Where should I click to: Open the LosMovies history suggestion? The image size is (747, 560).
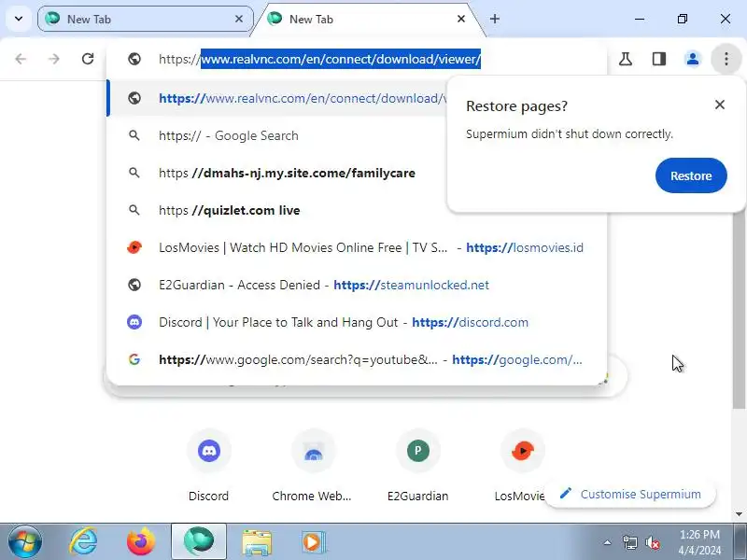pyautogui.click(x=357, y=247)
